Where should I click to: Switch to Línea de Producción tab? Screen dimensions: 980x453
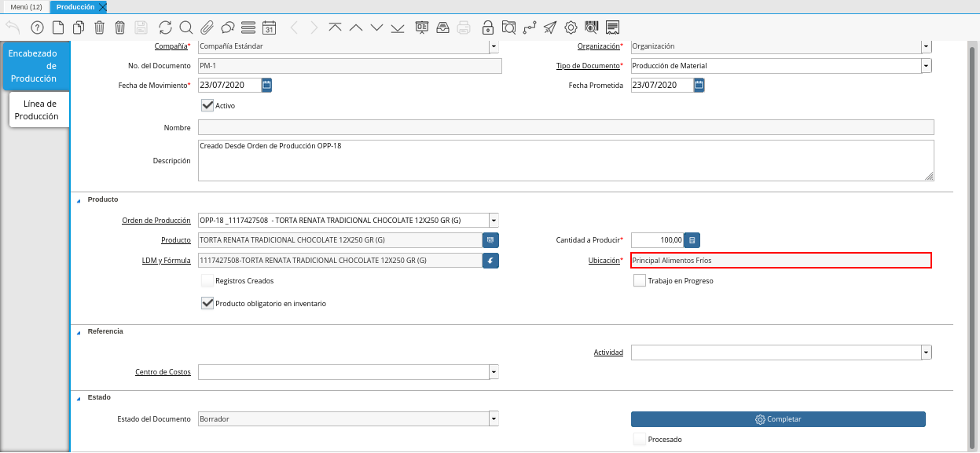coord(39,110)
